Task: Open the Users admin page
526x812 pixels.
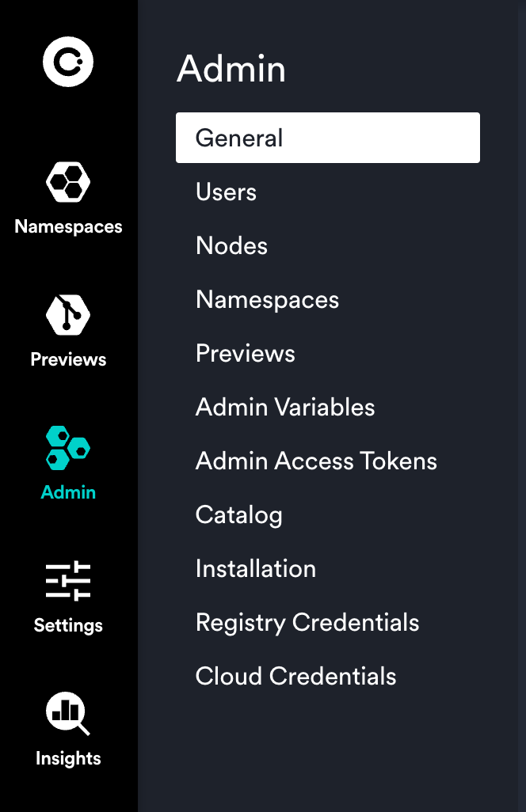Action: pyautogui.click(x=226, y=192)
